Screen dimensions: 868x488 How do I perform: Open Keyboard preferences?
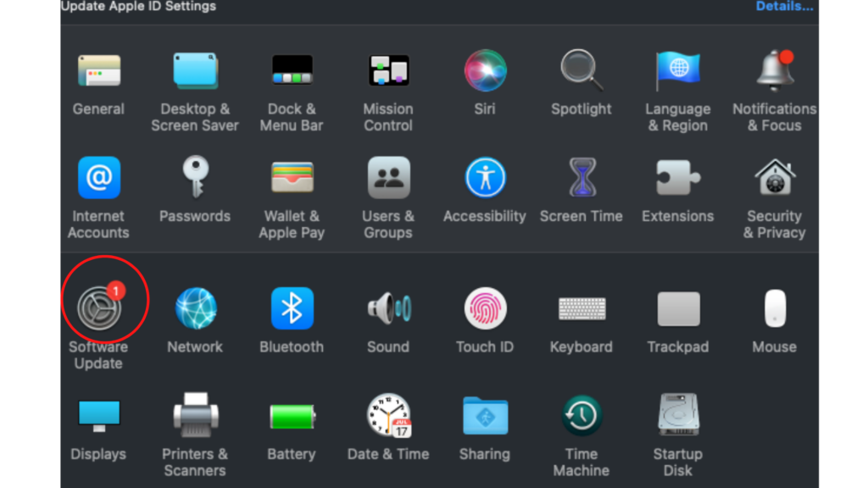(581, 308)
